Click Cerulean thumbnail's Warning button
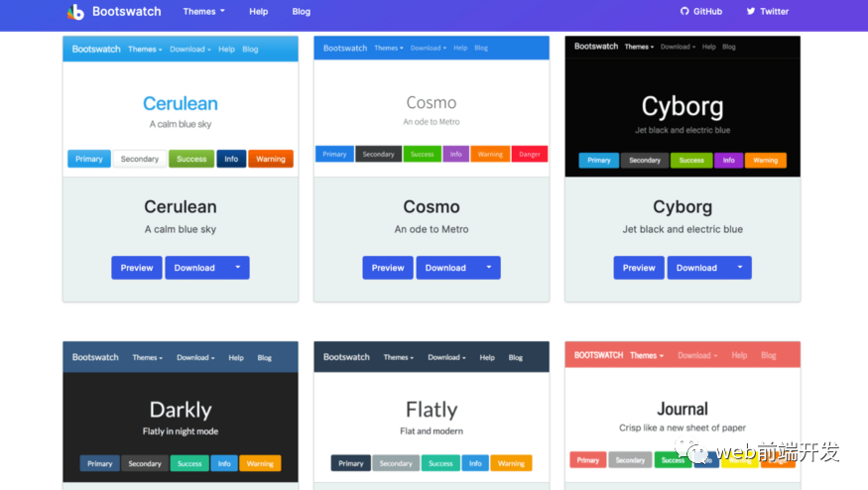Image resolution: width=868 pixels, height=490 pixels. 271,159
